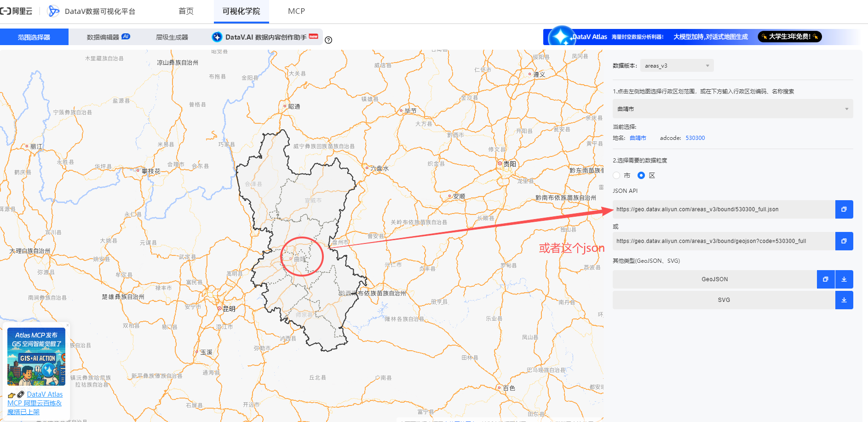Click the 大学生3年免费 promo button
The width and height of the screenshot is (868, 422).
[790, 36]
